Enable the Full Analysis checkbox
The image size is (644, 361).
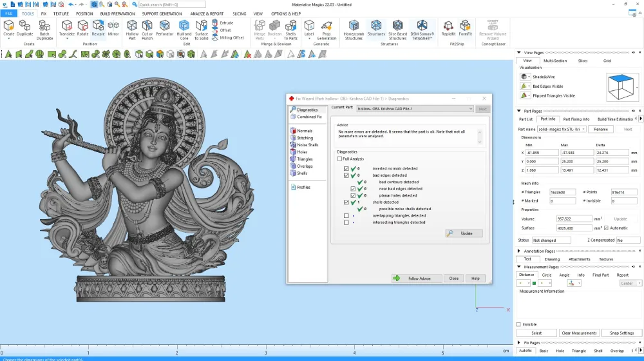(339, 159)
